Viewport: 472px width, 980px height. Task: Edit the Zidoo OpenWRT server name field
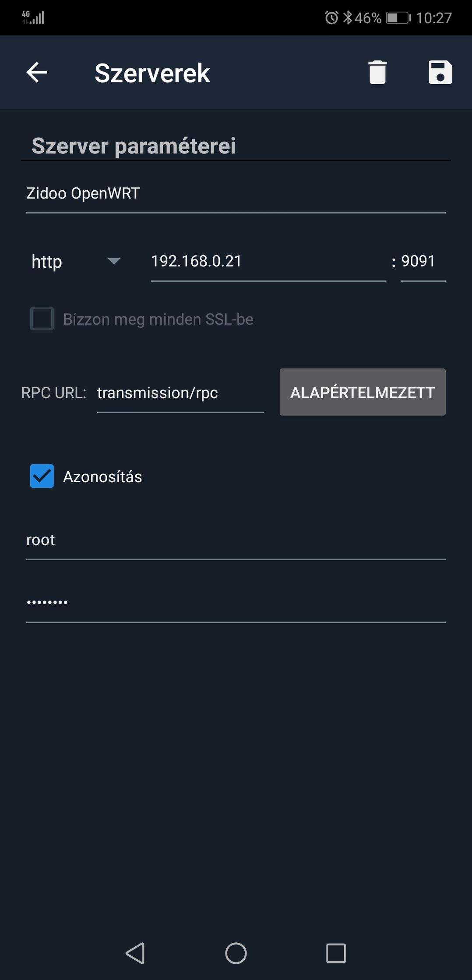[x=236, y=194]
